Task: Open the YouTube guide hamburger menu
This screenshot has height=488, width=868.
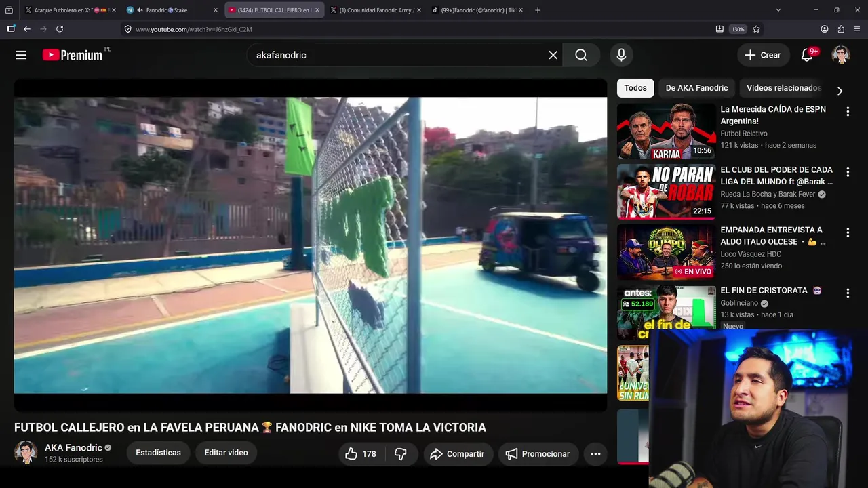Action: [x=21, y=55]
